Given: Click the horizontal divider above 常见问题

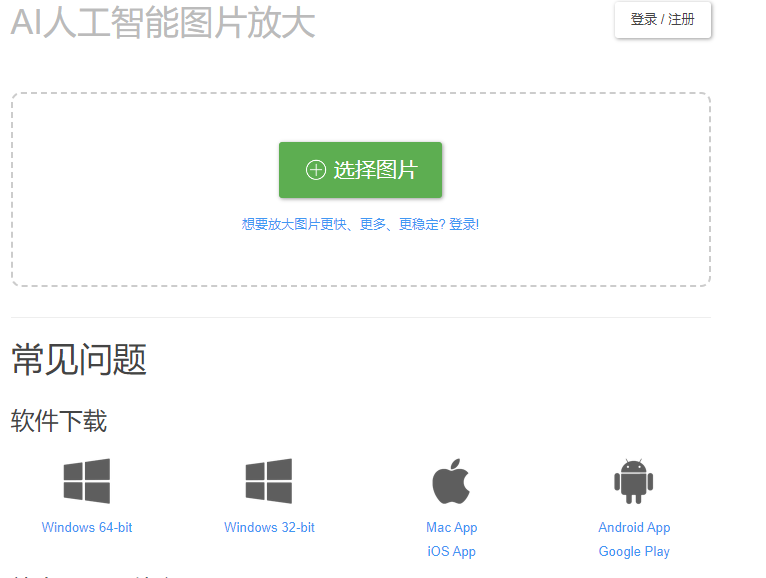Looking at the screenshot, I should tap(360, 317).
